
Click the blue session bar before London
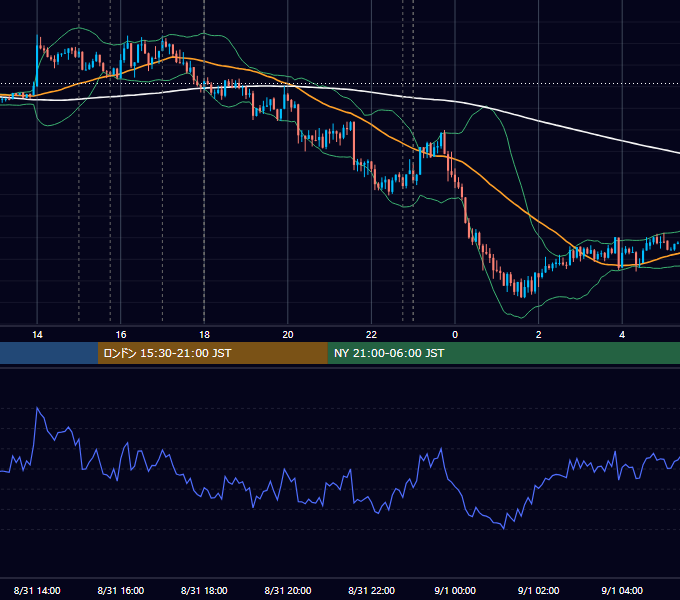click(49, 353)
